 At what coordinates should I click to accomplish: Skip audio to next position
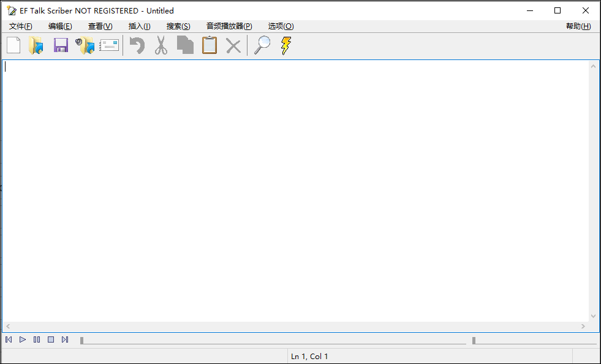[x=65, y=339]
